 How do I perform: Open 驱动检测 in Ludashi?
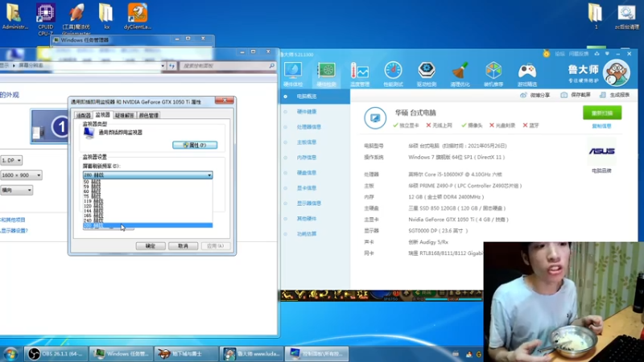pos(427,74)
